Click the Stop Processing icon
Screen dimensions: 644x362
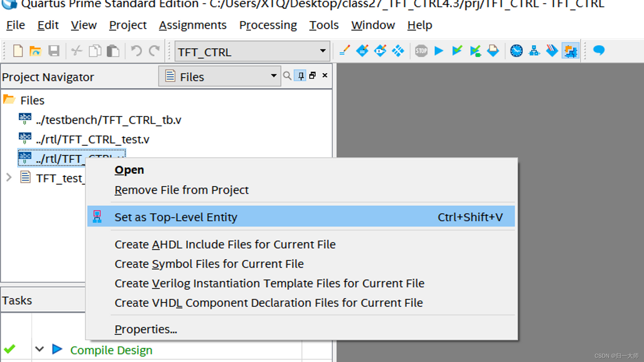point(421,51)
